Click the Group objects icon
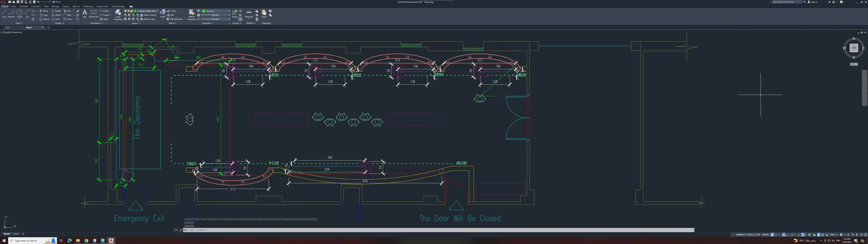This screenshot has width=868, height=244. (x=235, y=14)
